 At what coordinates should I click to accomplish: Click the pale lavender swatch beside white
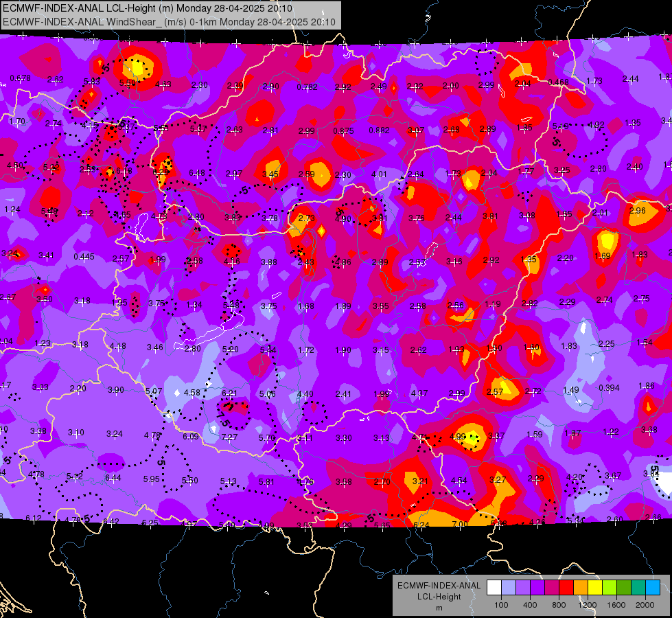[x=509, y=588]
